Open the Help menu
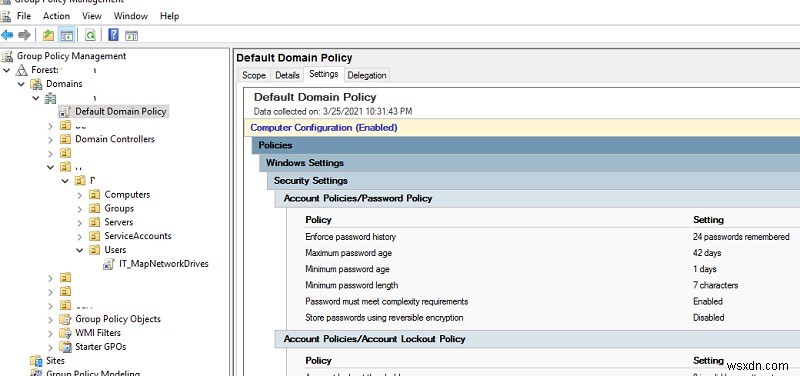The width and height of the screenshot is (800, 376). (x=169, y=16)
